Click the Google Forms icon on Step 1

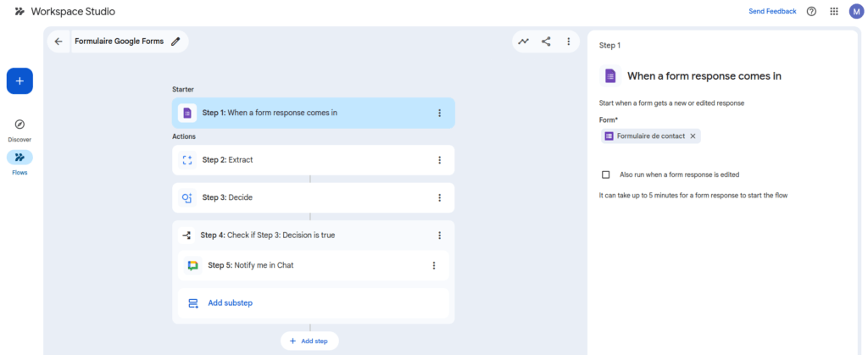click(x=187, y=113)
